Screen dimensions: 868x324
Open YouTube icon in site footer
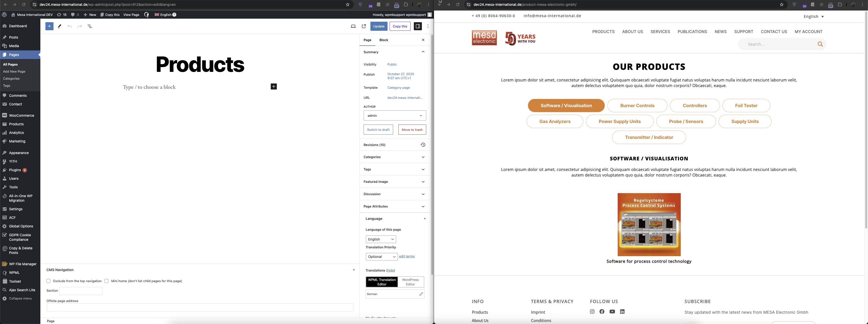[612, 312]
